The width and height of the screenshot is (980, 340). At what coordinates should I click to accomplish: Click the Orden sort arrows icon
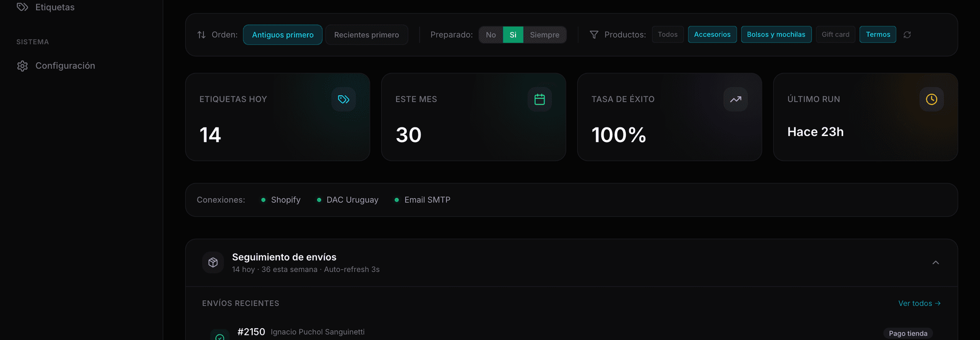click(202, 35)
